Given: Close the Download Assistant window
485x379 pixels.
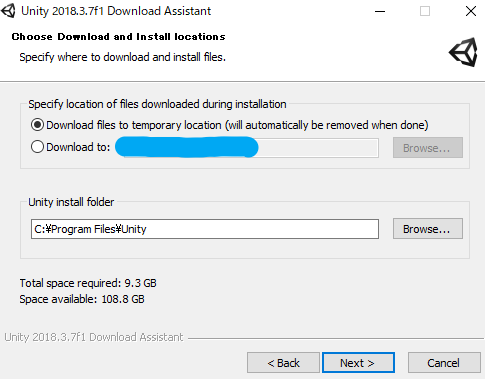Looking at the screenshot, I should click(471, 11).
